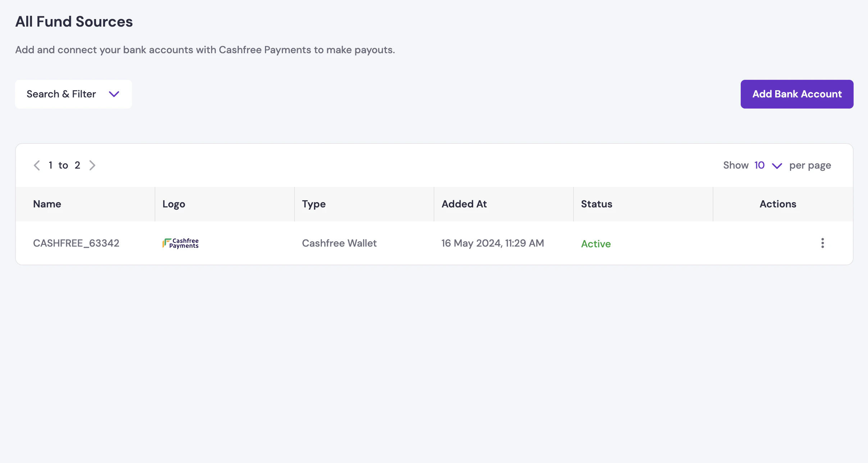Expand the Search & Filter dropdown
This screenshot has width=868, height=463.
73,94
